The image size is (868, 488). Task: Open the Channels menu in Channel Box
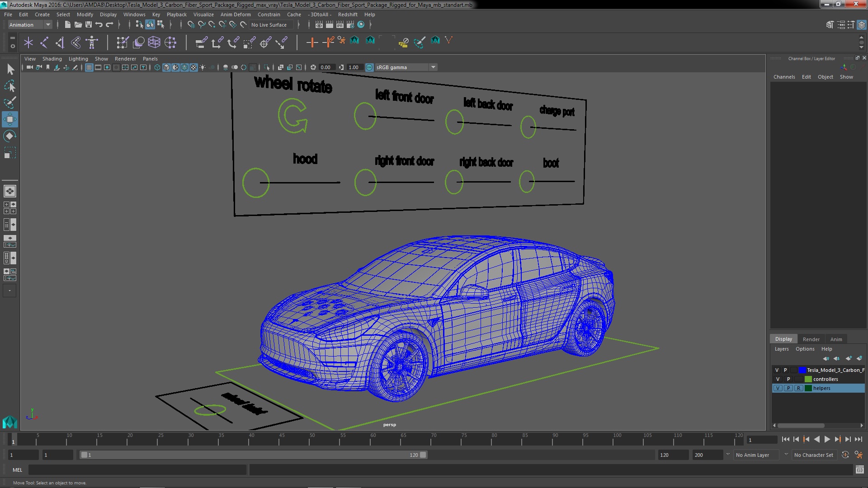tap(784, 77)
